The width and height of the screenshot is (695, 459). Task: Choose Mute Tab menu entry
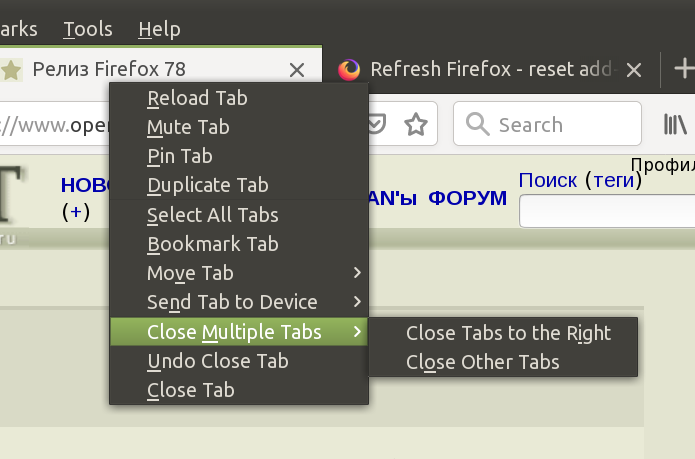(x=188, y=127)
